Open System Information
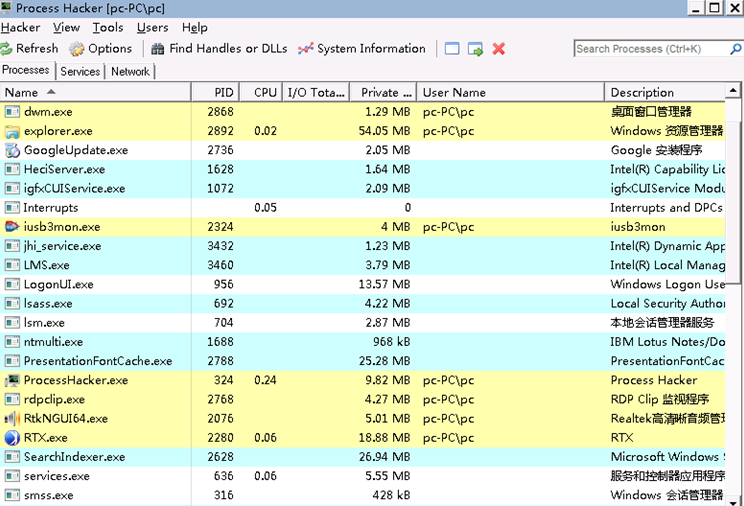744x506 pixels. (x=362, y=48)
